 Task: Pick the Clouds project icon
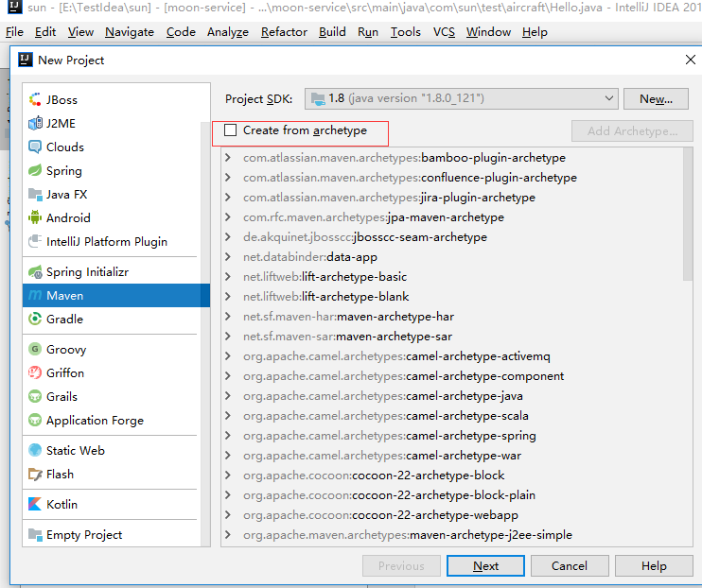tap(35, 147)
